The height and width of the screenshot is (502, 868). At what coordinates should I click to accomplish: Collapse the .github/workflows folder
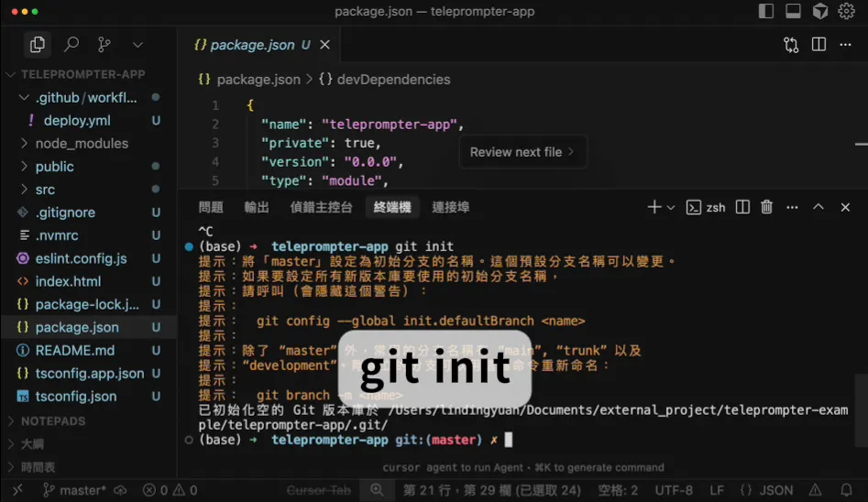click(x=86, y=97)
